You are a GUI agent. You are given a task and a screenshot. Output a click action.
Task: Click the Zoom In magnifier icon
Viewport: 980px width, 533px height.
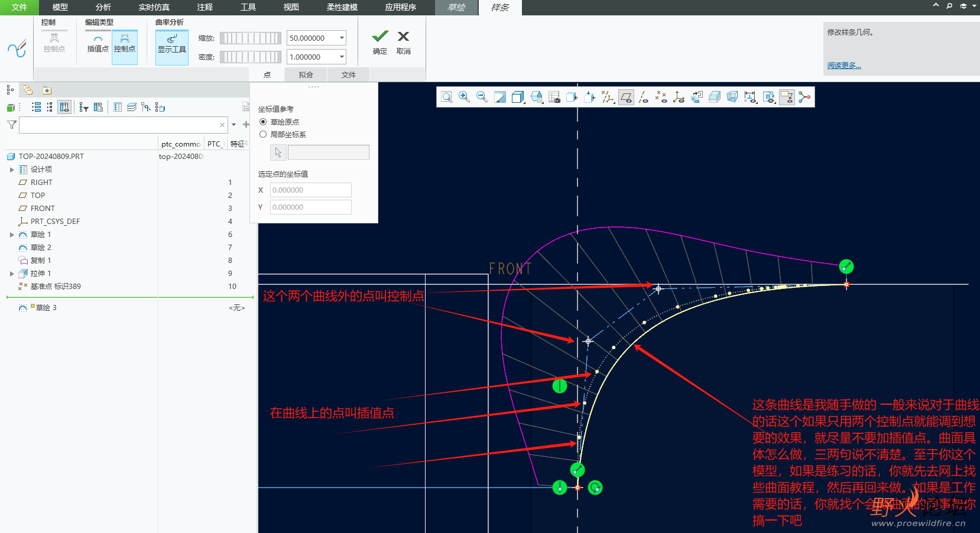(x=465, y=97)
